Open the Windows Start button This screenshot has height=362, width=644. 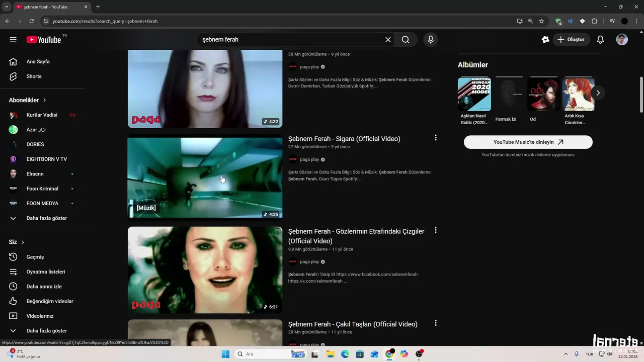point(225,354)
